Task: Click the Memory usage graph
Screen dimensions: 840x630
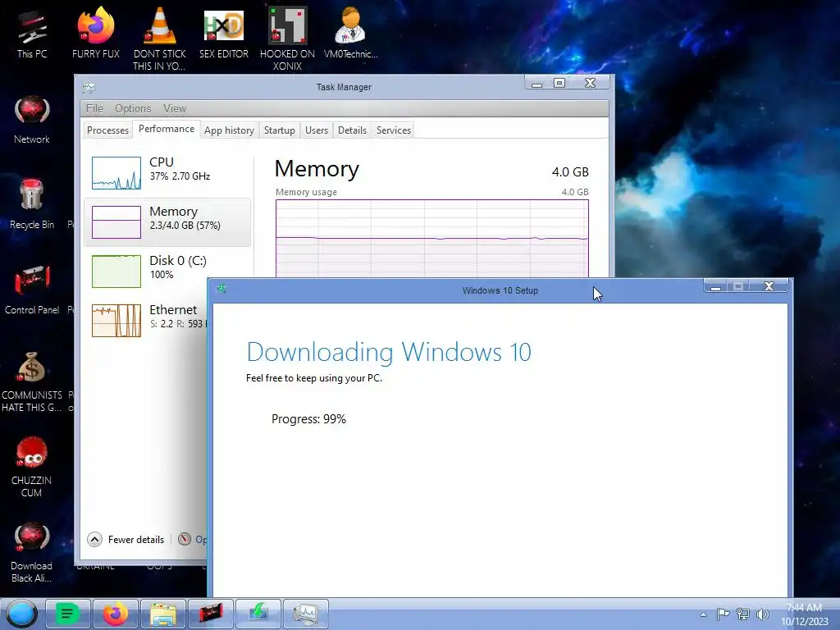Action: (x=431, y=239)
